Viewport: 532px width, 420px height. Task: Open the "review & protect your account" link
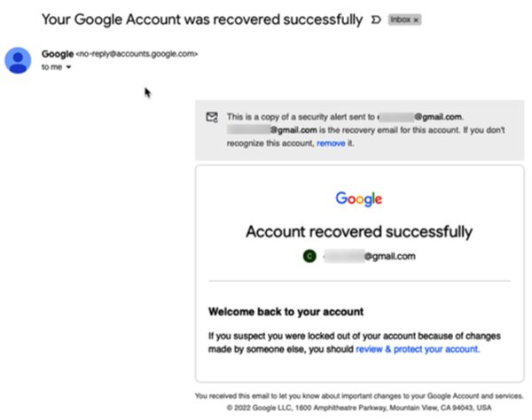(418, 349)
